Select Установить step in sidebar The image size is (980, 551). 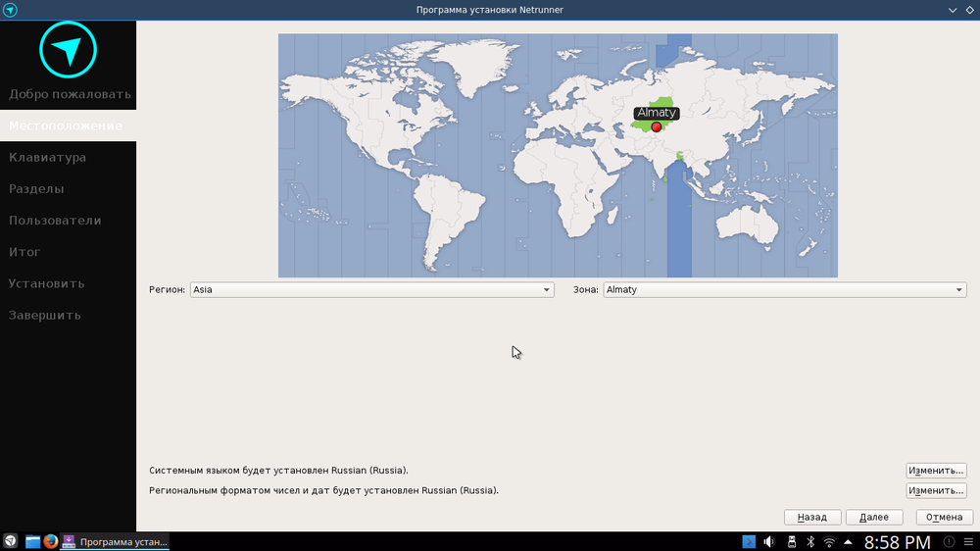[x=69, y=283]
